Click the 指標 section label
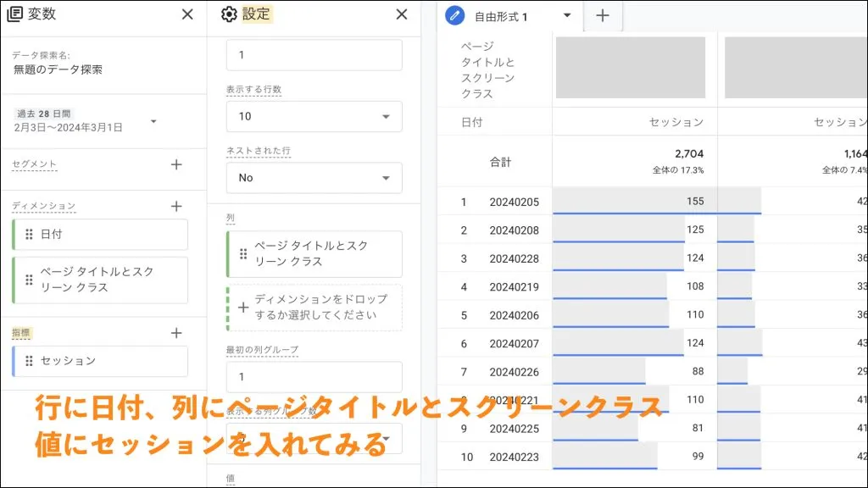 21,332
